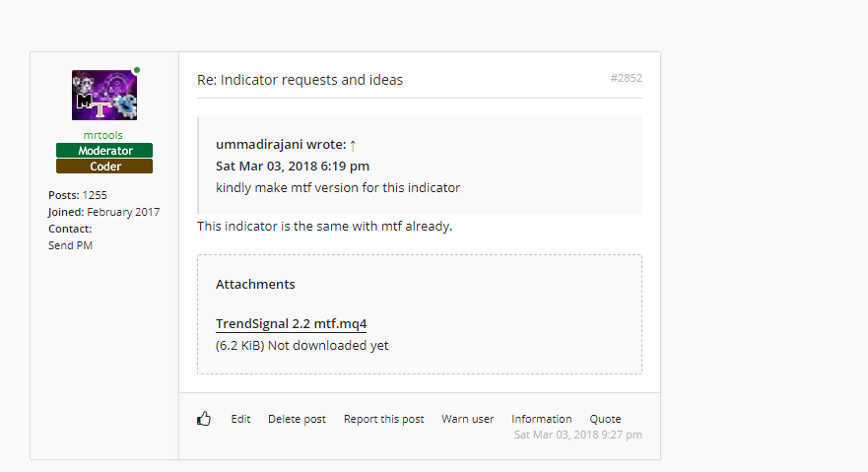
Task: Click the green Moderator badge
Action: pyautogui.click(x=104, y=151)
